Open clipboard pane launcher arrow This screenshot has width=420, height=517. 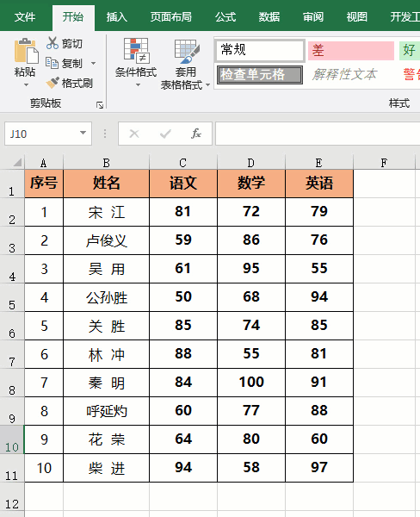pos(100,105)
